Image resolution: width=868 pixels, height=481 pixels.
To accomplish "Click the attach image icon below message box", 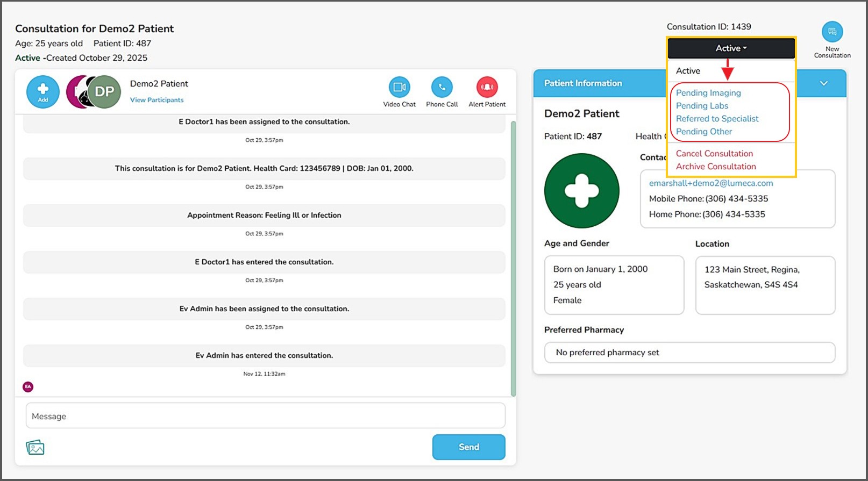I will point(35,447).
